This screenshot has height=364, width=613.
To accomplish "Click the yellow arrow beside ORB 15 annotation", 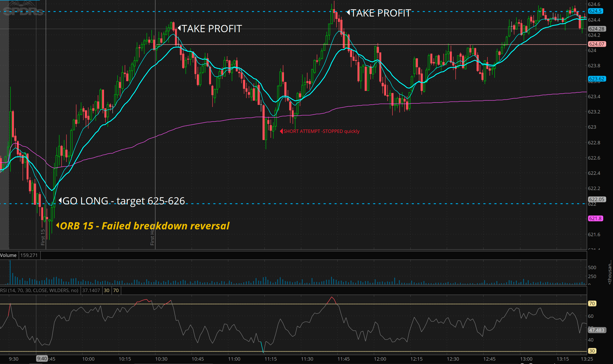I will point(57,225).
